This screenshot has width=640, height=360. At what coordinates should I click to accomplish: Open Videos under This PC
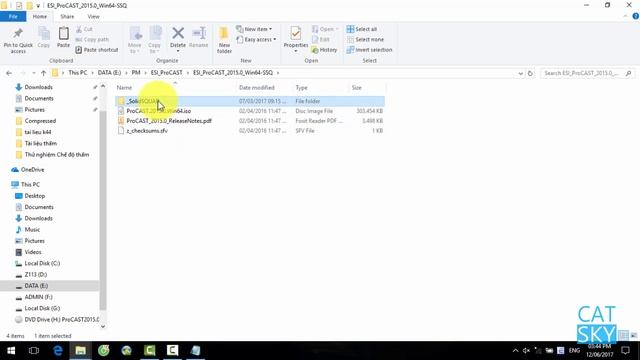click(x=33, y=252)
